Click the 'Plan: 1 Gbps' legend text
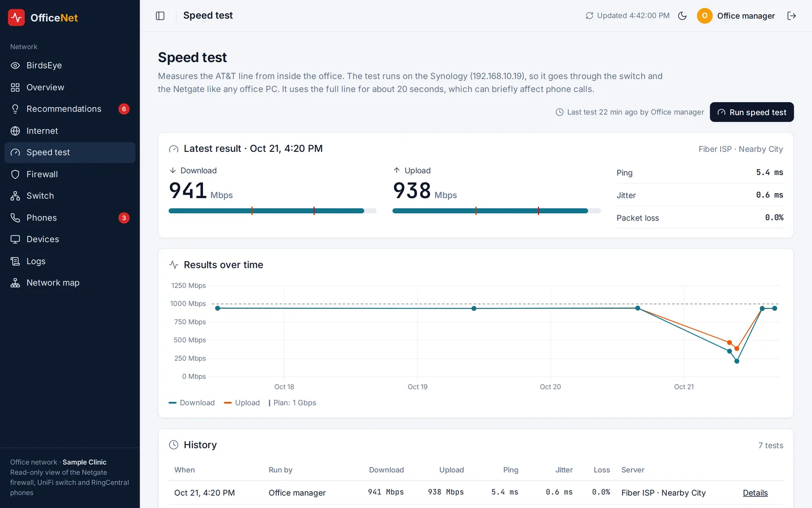The height and width of the screenshot is (508, 812). point(295,403)
